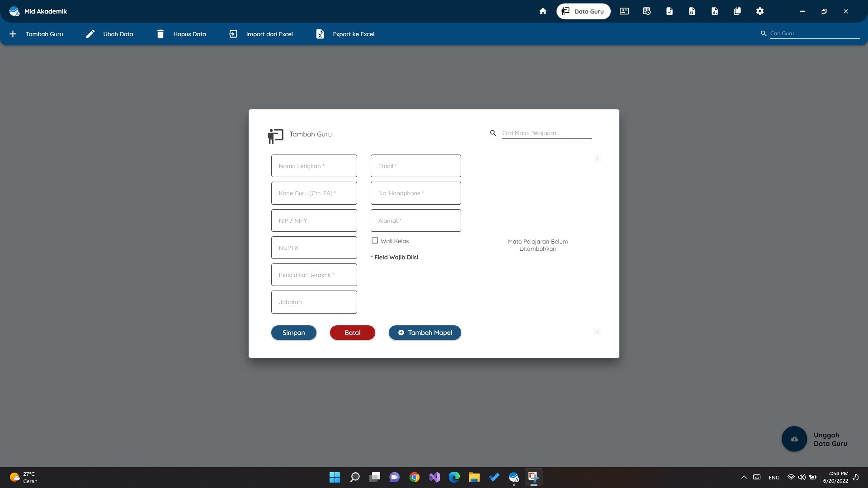Click Tambah Guru in toolbar
868x488 pixels.
click(36, 34)
